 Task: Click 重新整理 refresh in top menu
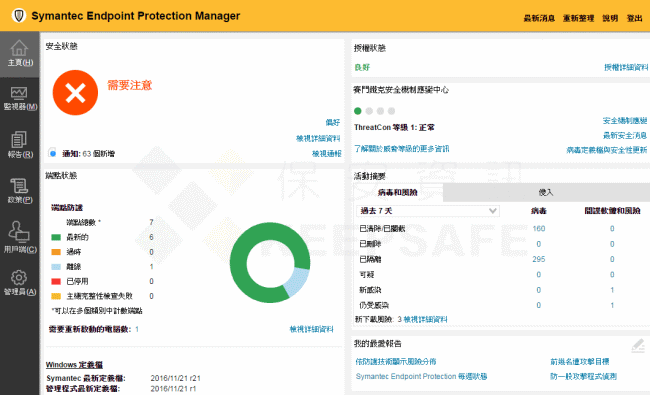click(578, 18)
